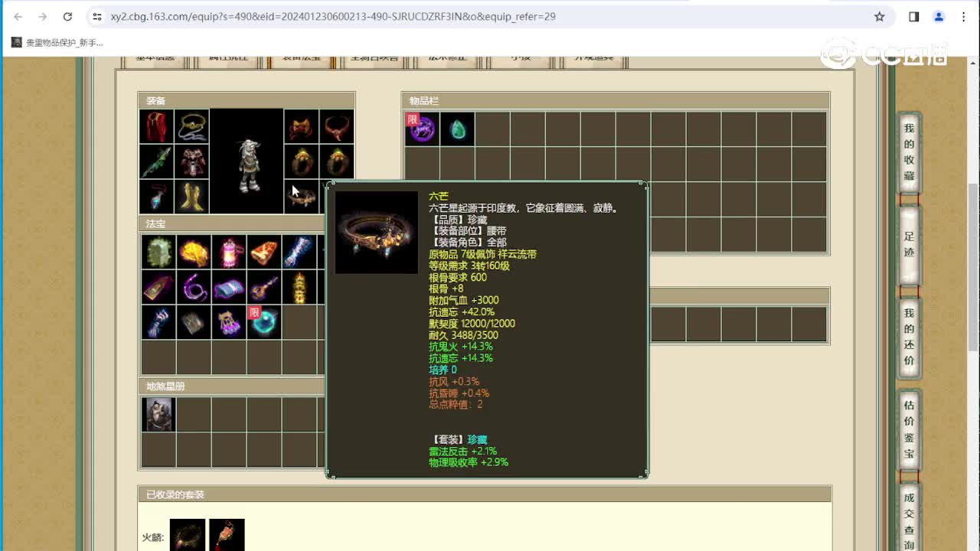Viewport: 980px width, 551px height.
Task: Open 足迹 in right sidebar
Action: point(909,246)
